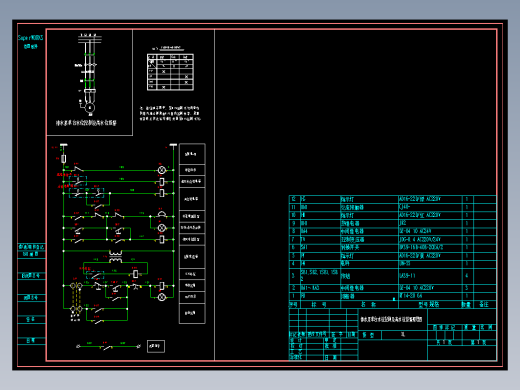Select the main circuit diagram caption
Image resolution: width=520 pixels, height=390 pixels.
click(x=86, y=123)
